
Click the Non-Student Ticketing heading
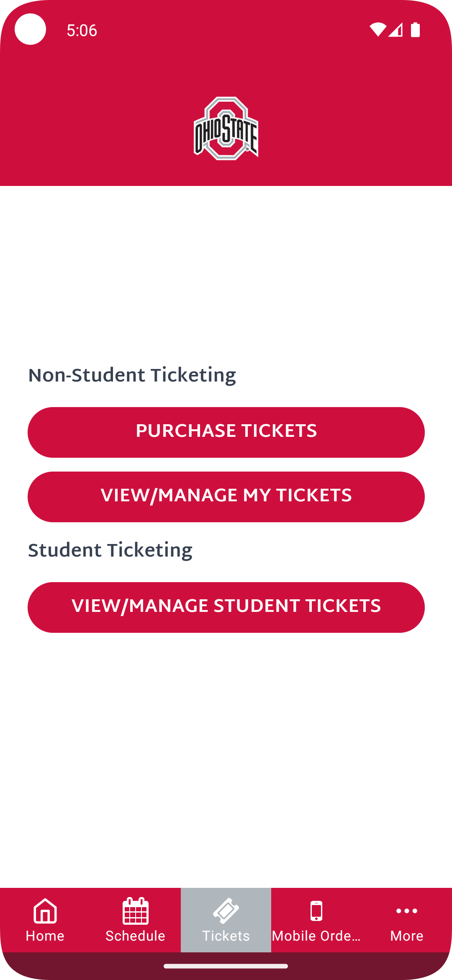132,375
